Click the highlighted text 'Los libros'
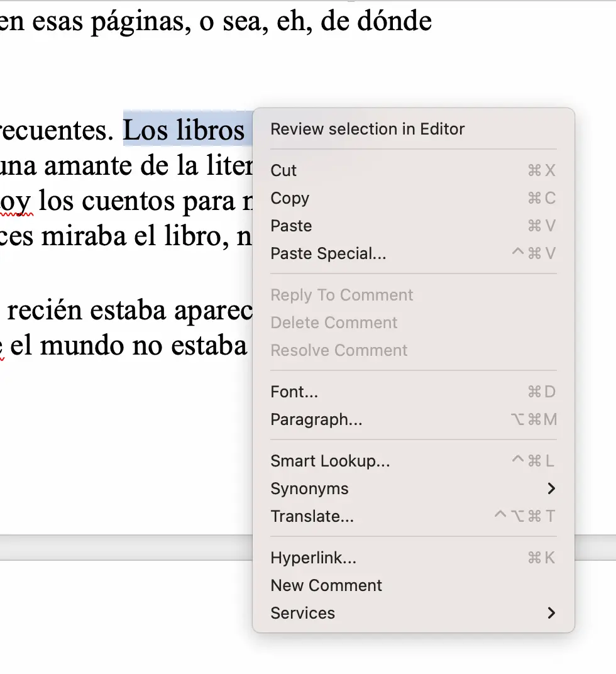 pyautogui.click(x=184, y=130)
